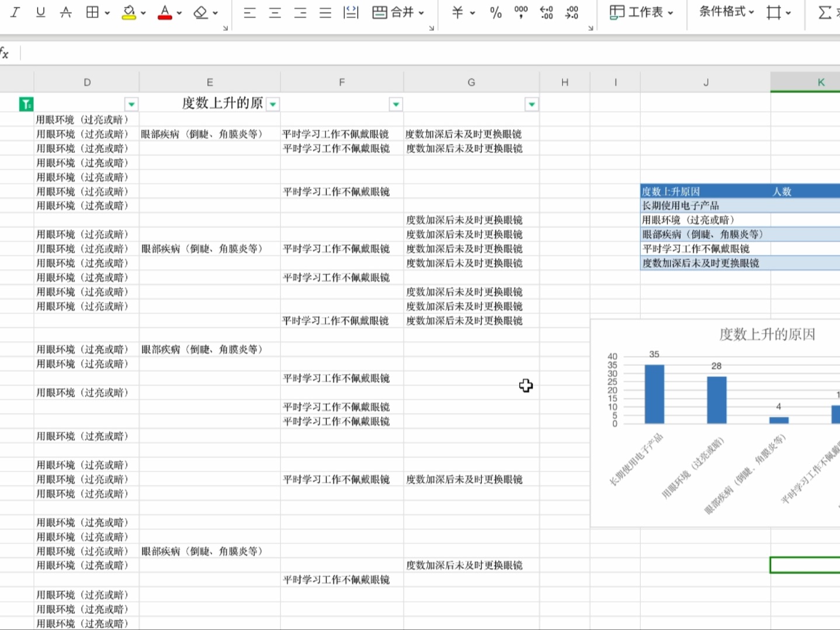The width and height of the screenshot is (840, 630).
Task: Open the filter dropdown on column G header
Action: [x=532, y=104]
